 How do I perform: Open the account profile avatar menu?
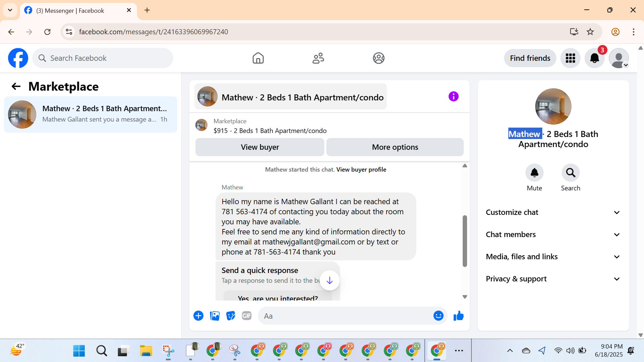tap(618, 58)
